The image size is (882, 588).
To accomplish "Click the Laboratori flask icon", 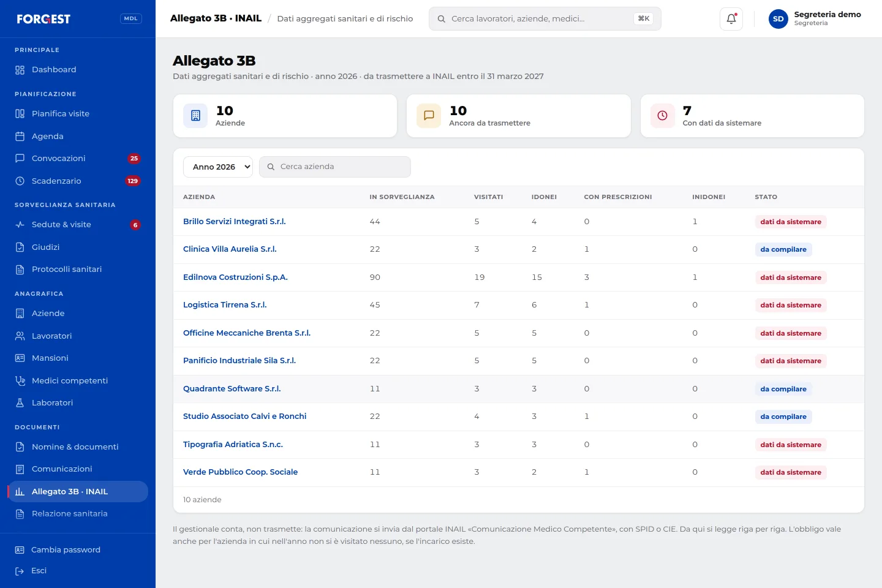I will coord(20,403).
